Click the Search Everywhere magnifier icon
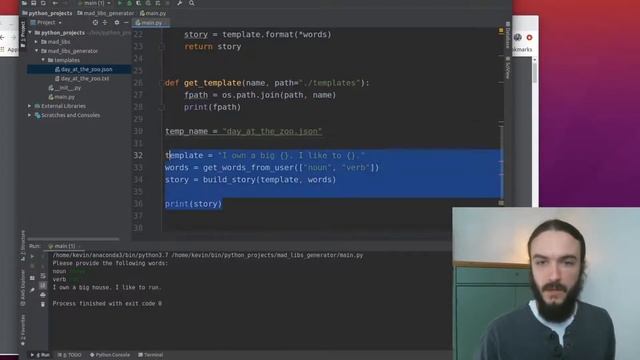This screenshot has height=360, width=640. point(191,3)
